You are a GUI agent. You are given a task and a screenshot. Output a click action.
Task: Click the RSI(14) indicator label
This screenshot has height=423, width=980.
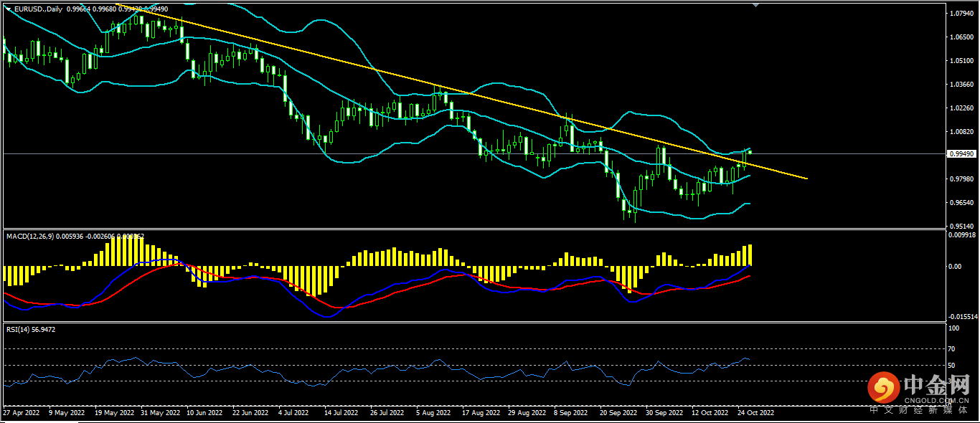18,329
